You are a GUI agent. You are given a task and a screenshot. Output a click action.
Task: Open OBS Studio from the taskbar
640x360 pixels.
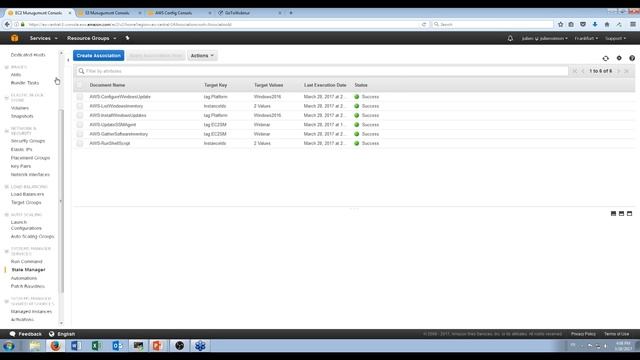click(x=179, y=346)
